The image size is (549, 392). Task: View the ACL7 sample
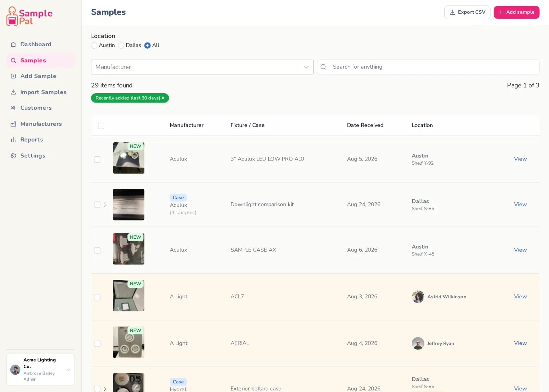(x=520, y=297)
